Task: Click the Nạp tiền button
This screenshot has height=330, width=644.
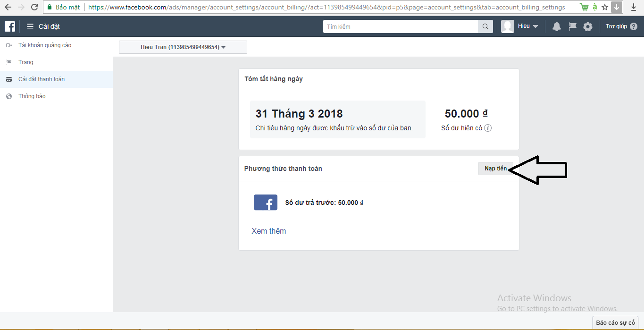Action: (495, 169)
